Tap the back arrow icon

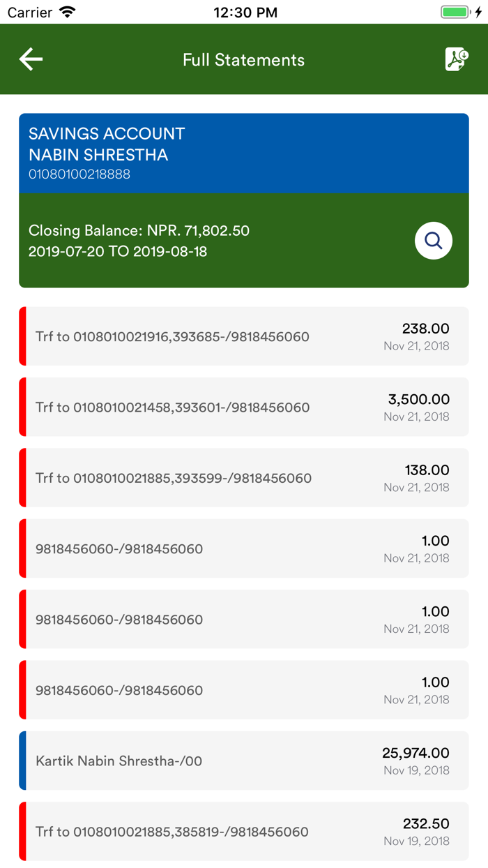point(31,59)
